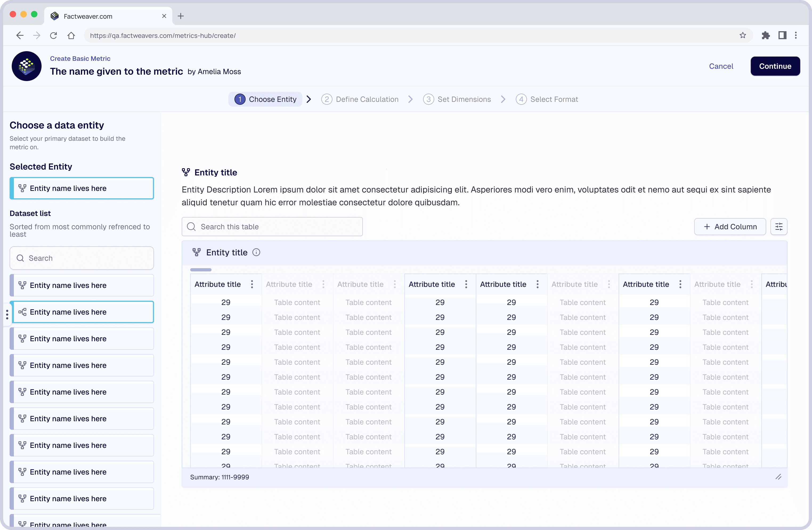812x530 pixels.
Task: Open the fifth Attribute title column options menu
Action: tap(537, 284)
